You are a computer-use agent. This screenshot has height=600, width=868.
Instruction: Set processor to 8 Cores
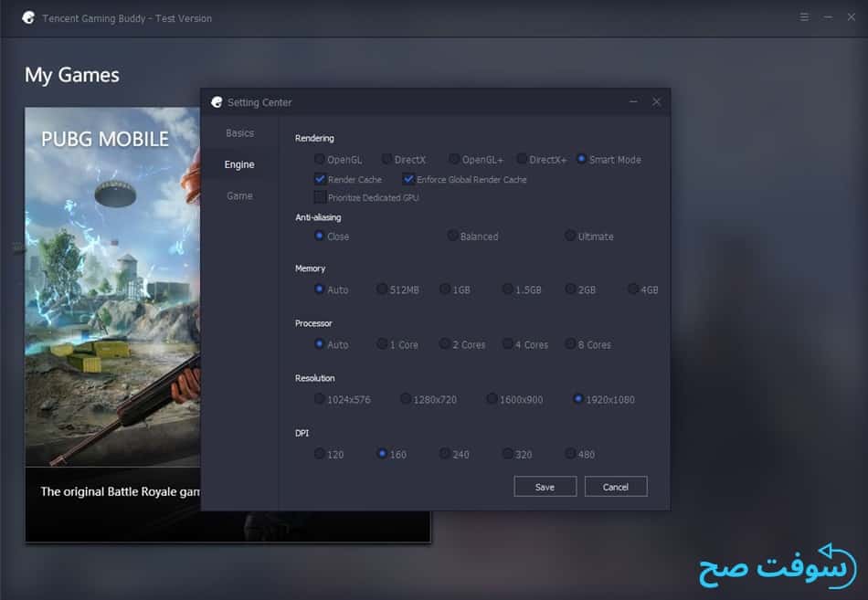pyautogui.click(x=570, y=343)
